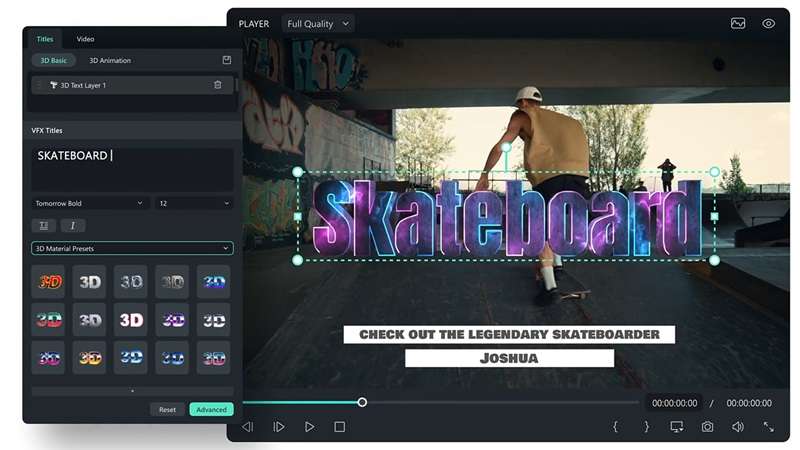This screenshot has height=450, width=800.
Task: Click the save preset icon
Action: [x=227, y=60]
